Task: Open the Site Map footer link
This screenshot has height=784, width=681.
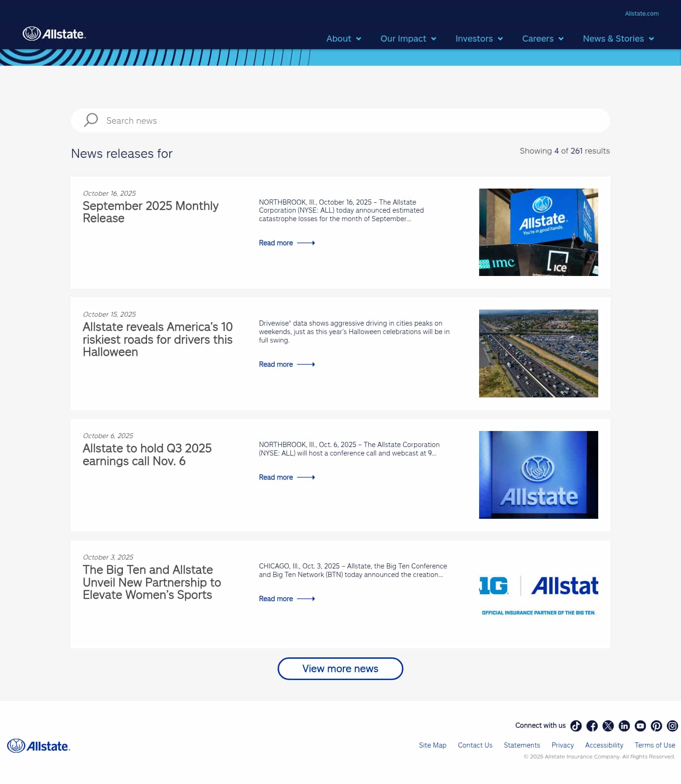Action: click(433, 745)
